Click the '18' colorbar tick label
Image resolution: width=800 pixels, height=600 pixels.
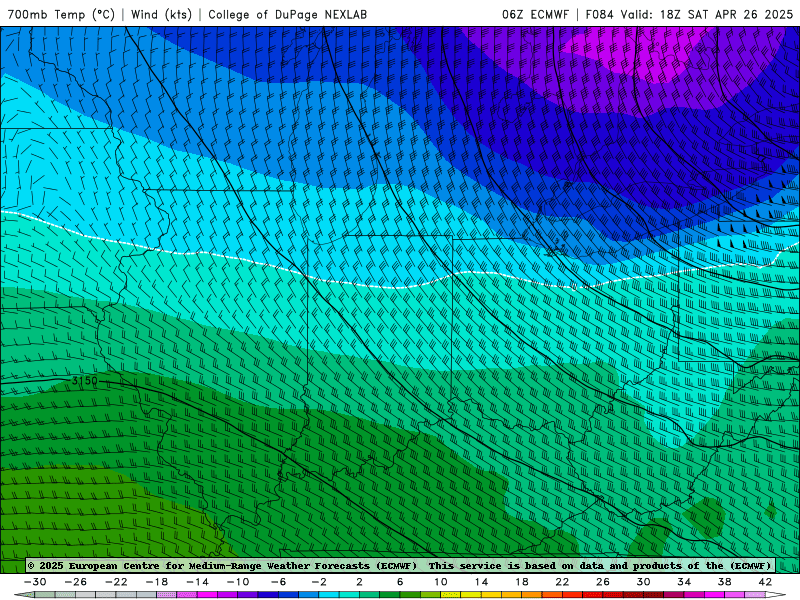pos(521,582)
